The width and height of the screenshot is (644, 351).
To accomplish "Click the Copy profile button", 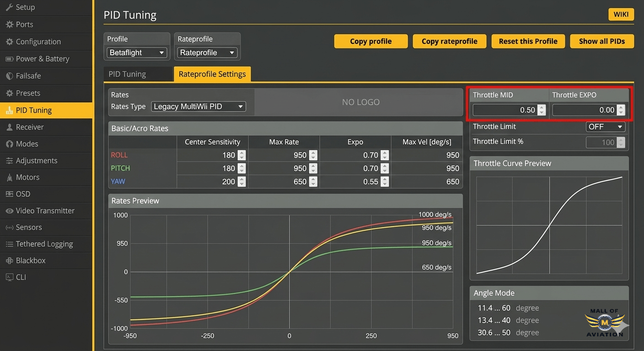I will pyautogui.click(x=370, y=41).
